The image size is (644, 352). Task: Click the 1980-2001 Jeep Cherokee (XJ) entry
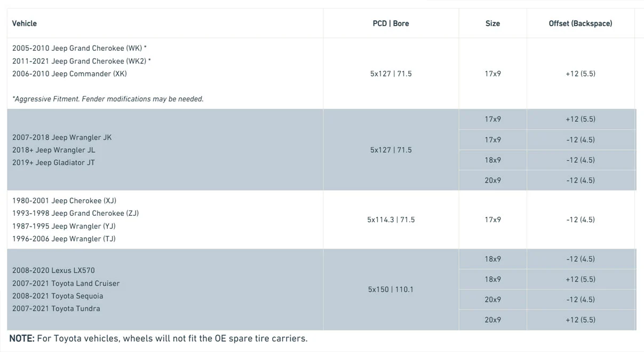pyautogui.click(x=64, y=201)
